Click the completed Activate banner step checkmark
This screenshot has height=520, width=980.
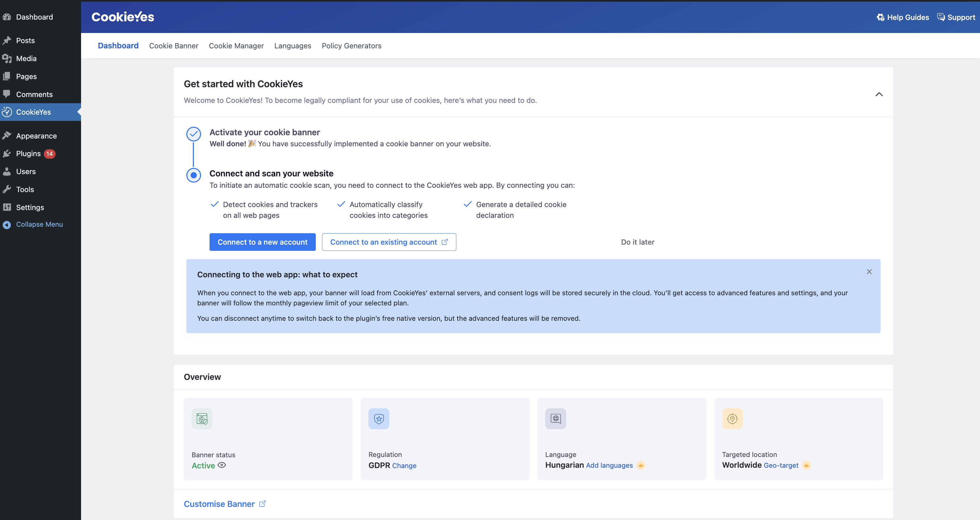tap(194, 134)
